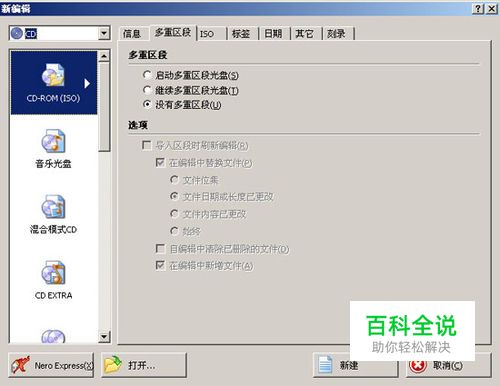Select the CD-ROM (ISO) compilation icon
The image size is (500, 386).
[x=53, y=83]
